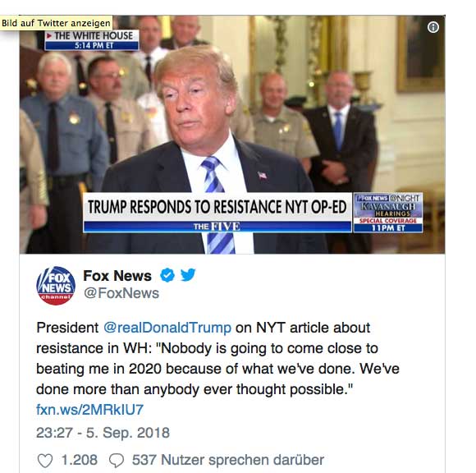The width and height of the screenshot is (476, 473).
Task: Click The Five show label bar
Action: [217, 227]
